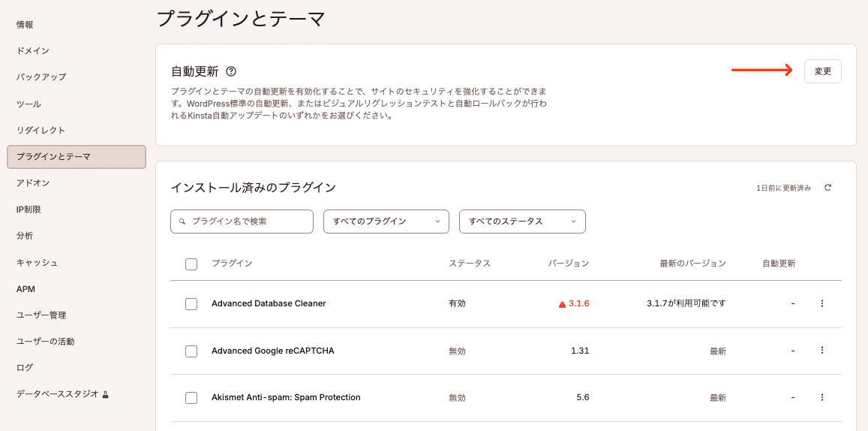
Task: Click the ステータス column header
Action: coord(470,263)
